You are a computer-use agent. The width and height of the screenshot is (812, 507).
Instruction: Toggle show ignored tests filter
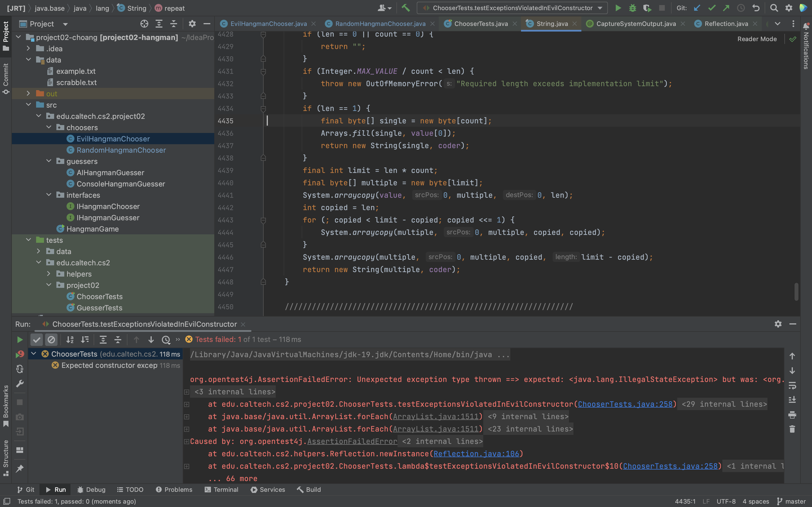point(51,340)
